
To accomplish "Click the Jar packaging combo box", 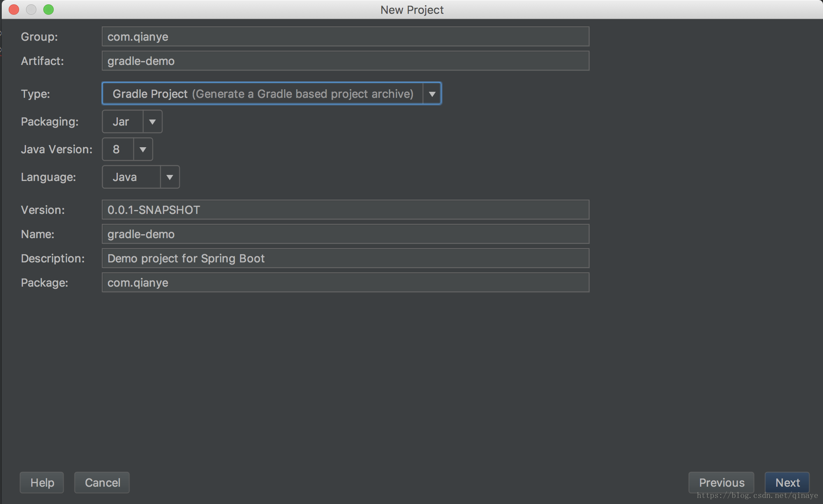I will pyautogui.click(x=123, y=122).
